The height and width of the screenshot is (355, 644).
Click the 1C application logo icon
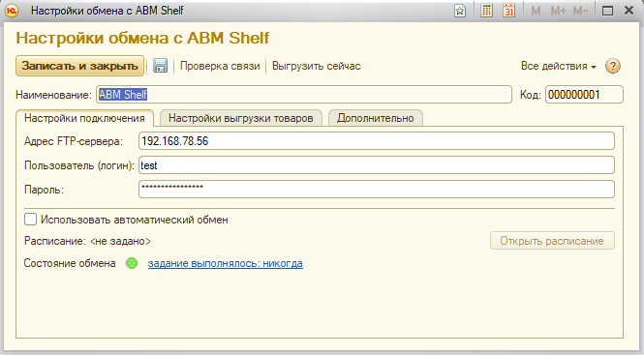click(12, 11)
